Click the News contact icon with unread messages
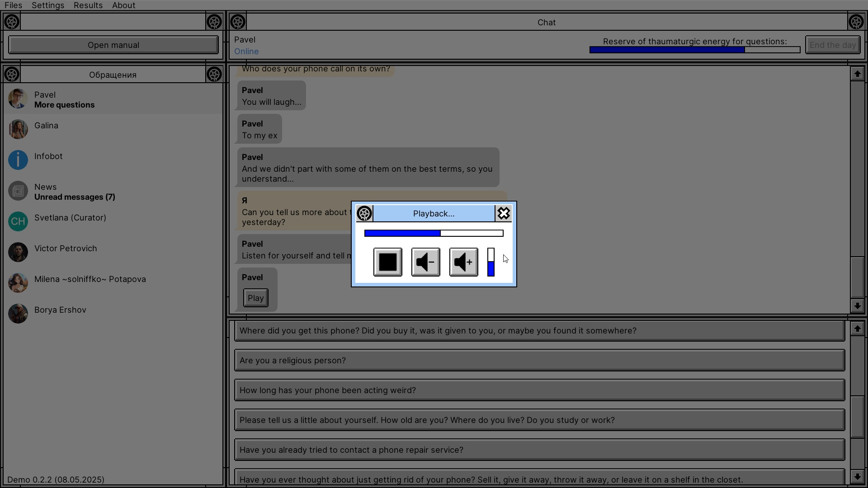Screen dimensions: 868x488 (18, 191)
